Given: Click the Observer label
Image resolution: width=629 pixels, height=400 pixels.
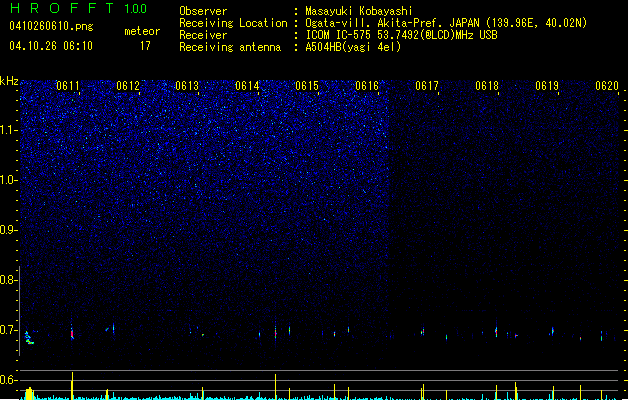Looking at the screenshot, I should coord(203,11).
